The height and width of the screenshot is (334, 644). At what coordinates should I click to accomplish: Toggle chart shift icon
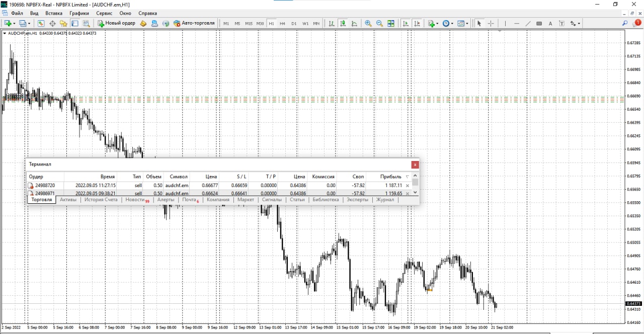pos(417,23)
